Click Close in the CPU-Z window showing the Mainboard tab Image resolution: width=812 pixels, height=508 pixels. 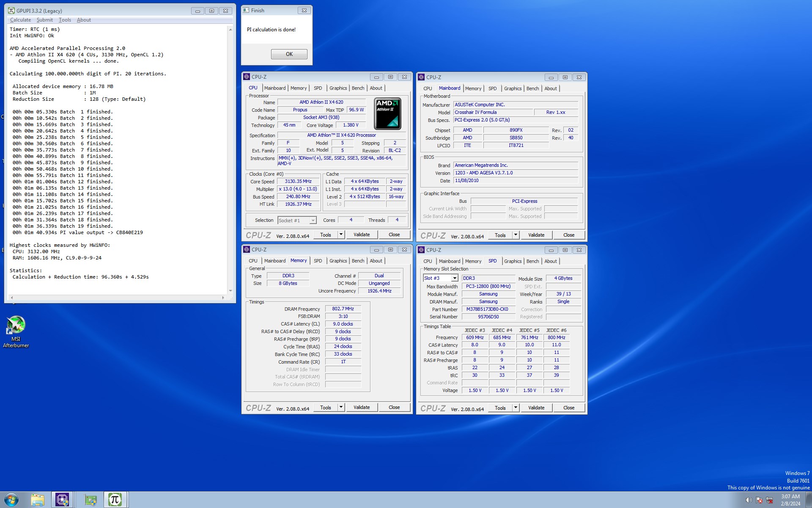[569, 235]
